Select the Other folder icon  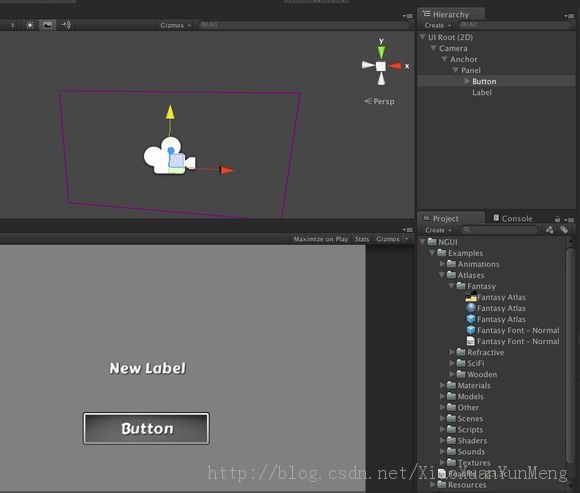click(451, 407)
